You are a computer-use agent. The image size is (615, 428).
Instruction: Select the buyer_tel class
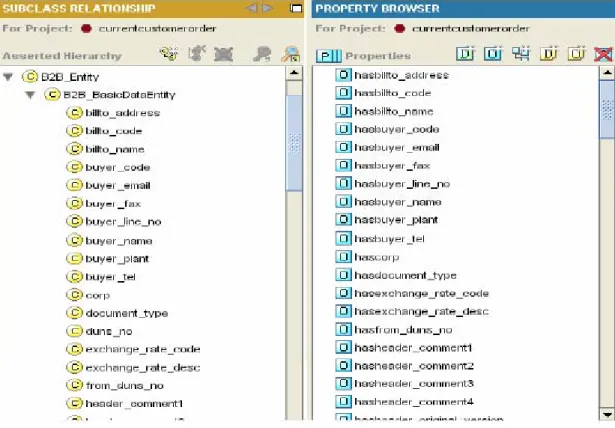pyautogui.click(x=110, y=277)
